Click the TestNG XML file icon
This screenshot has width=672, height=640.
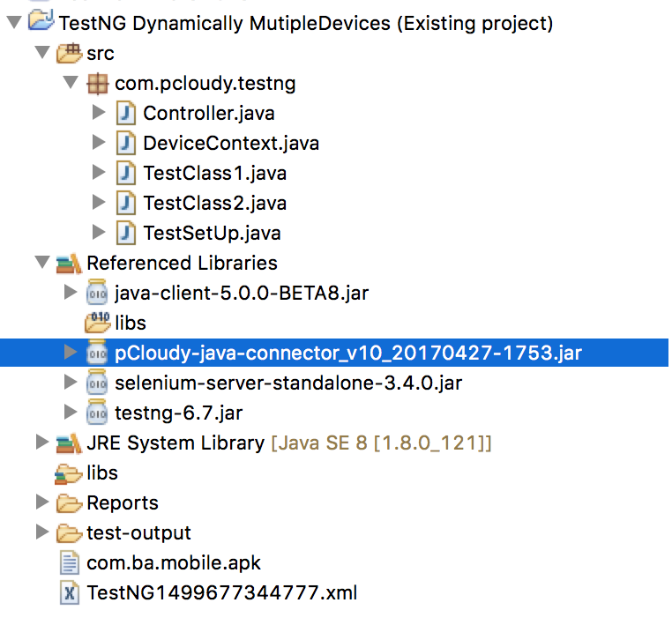[70, 593]
